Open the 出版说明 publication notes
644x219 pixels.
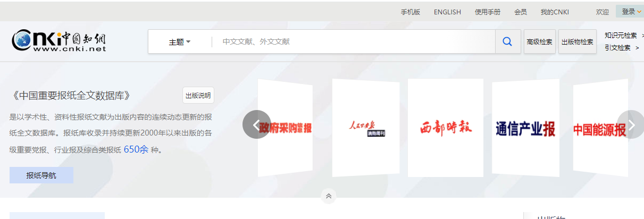(x=198, y=96)
